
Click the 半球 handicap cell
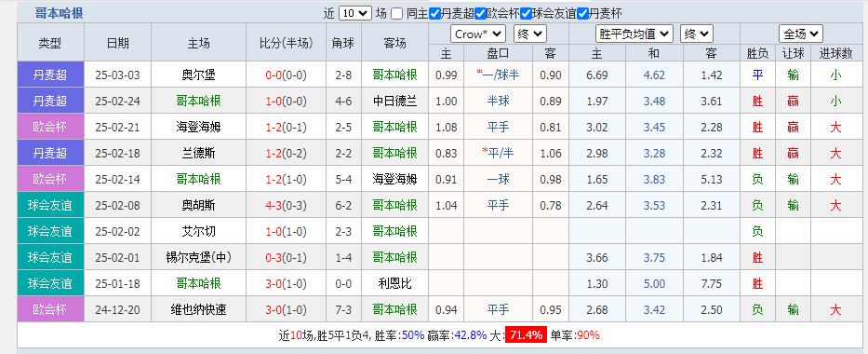point(498,101)
